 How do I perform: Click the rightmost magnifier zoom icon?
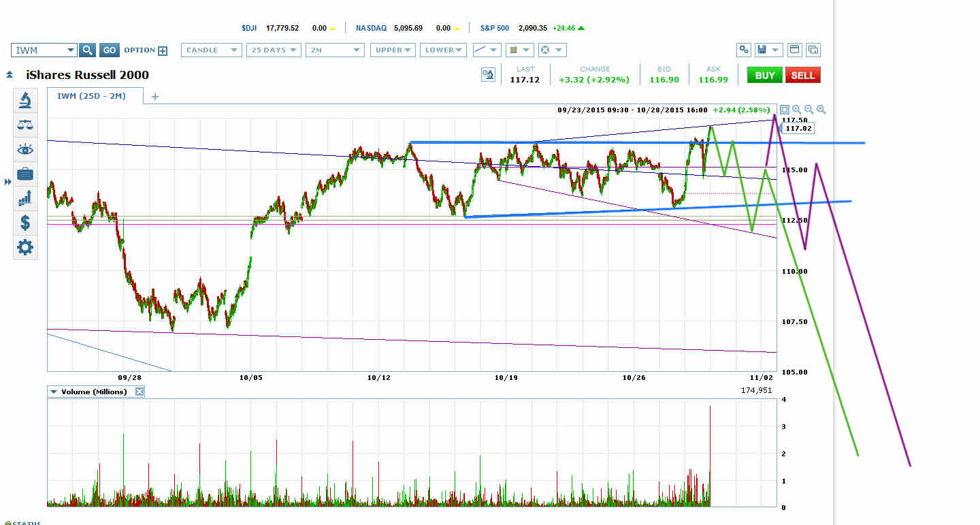tap(821, 110)
